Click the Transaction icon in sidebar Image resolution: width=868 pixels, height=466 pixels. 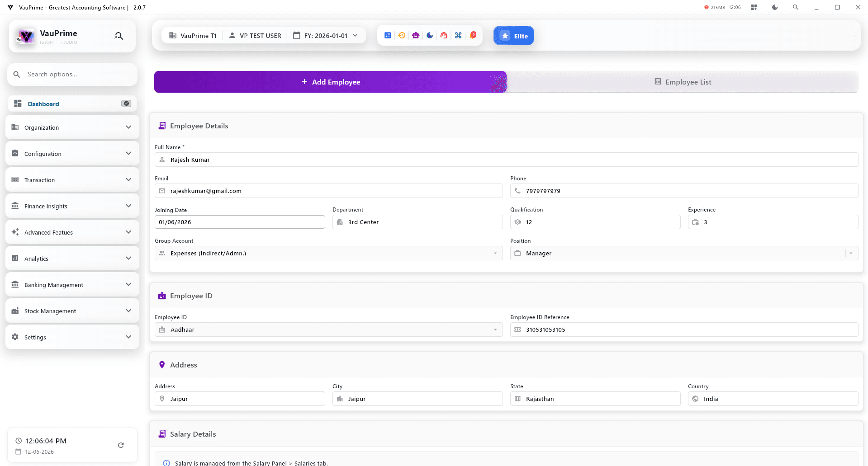(15, 179)
